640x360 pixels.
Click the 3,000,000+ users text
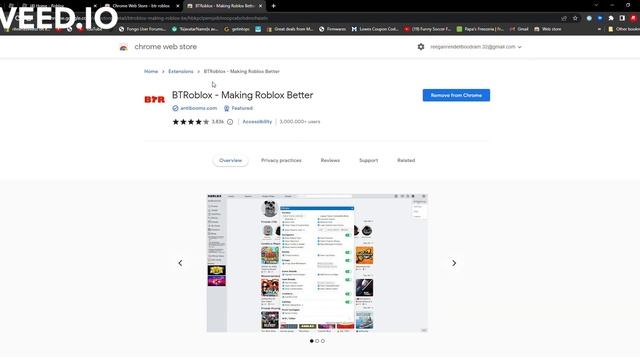300,122
